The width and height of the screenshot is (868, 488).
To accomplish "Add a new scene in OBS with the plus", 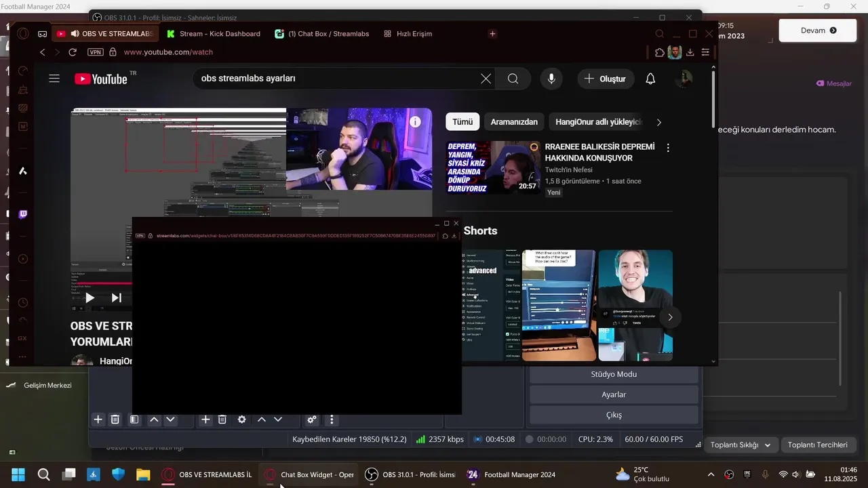I will [98, 420].
